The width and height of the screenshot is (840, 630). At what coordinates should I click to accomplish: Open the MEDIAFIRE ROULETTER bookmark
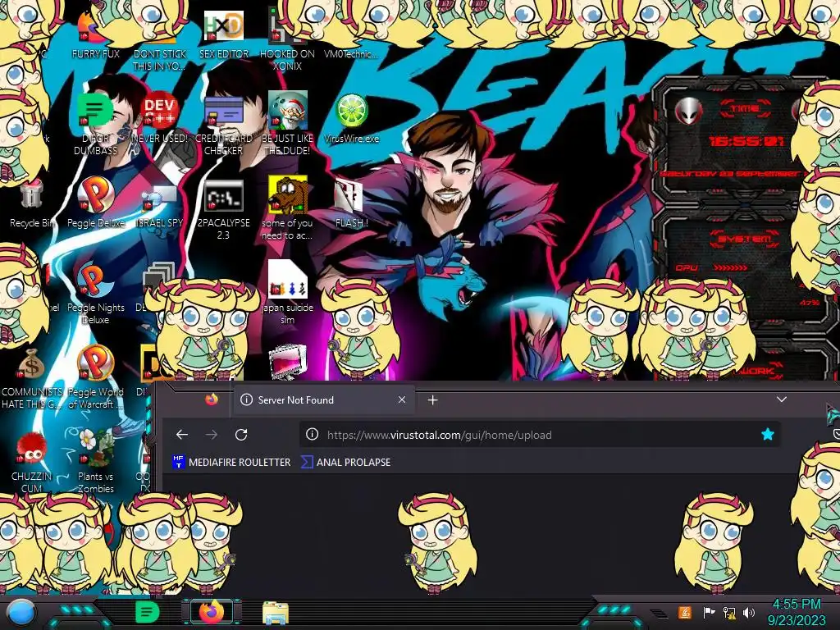tap(231, 462)
